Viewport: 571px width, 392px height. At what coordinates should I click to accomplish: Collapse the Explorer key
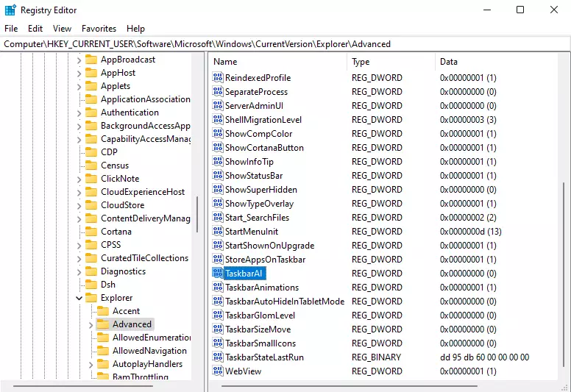(x=79, y=298)
